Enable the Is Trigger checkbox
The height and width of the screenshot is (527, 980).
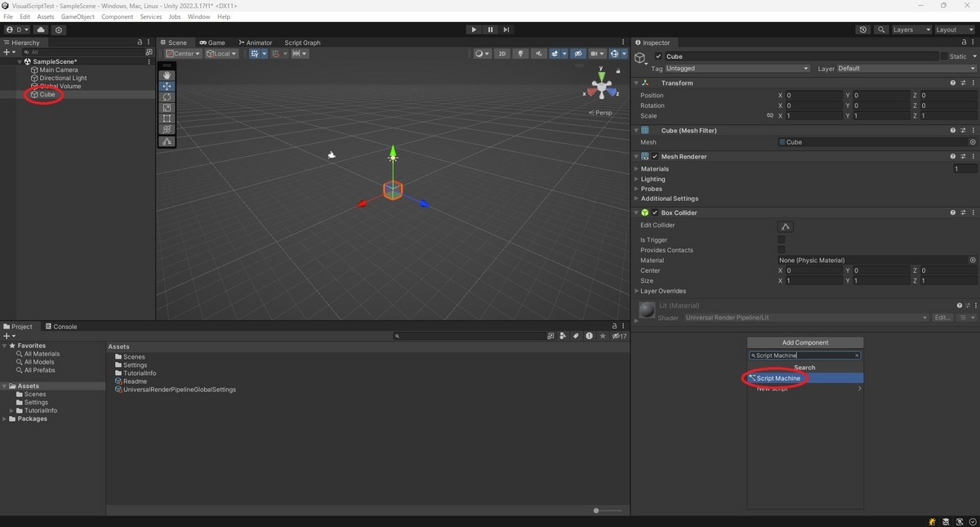click(782, 240)
